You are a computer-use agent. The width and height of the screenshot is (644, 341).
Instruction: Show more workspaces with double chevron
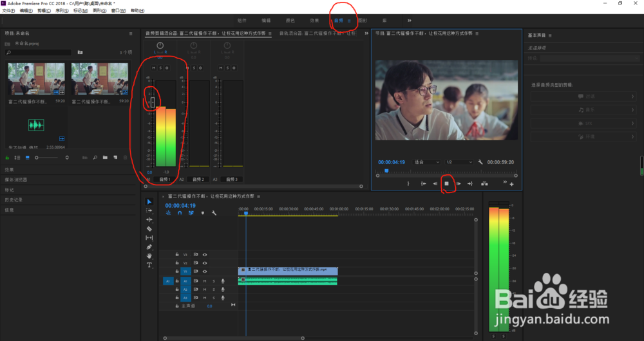click(409, 21)
